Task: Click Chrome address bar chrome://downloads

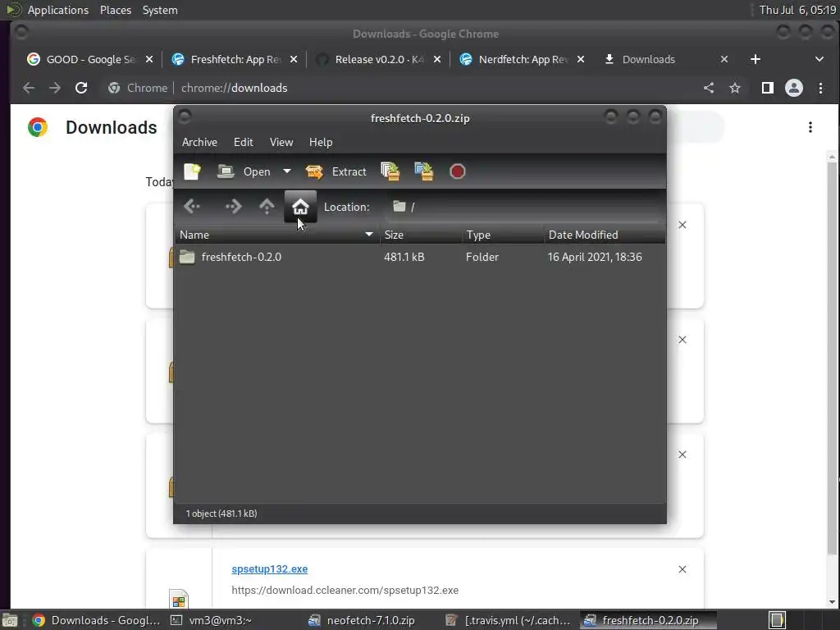Action: click(x=234, y=88)
